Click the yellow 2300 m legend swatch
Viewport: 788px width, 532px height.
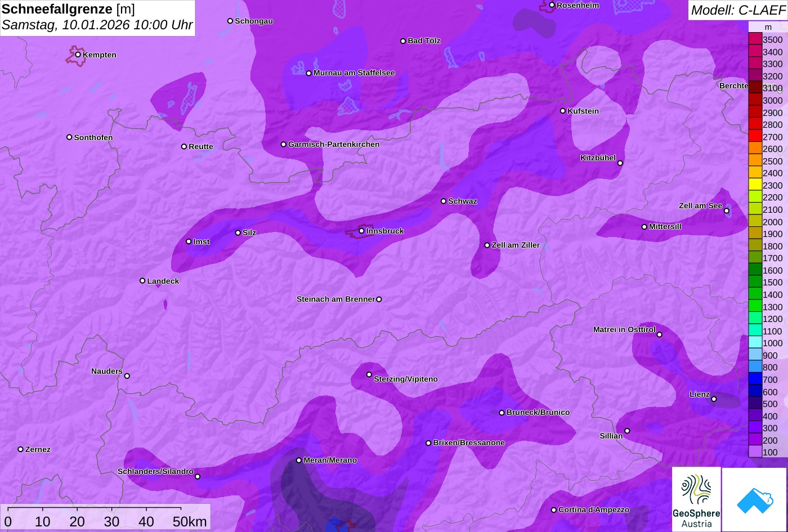(x=755, y=185)
